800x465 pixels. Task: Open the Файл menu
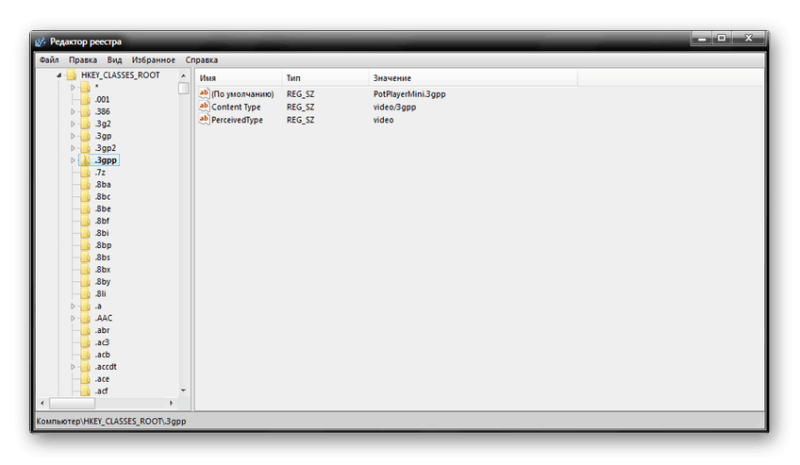pyautogui.click(x=49, y=60)
